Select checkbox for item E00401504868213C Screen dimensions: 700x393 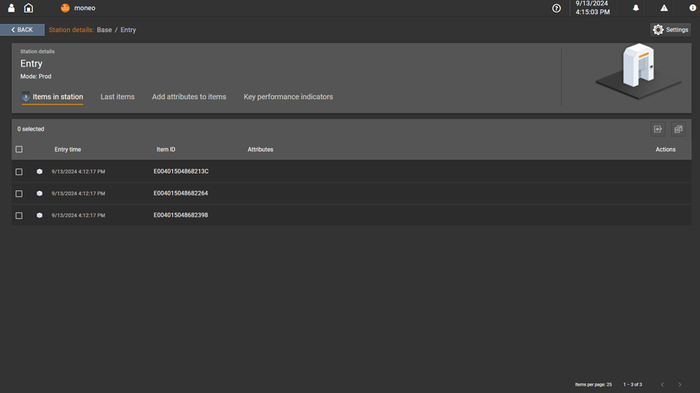click(x=19, y=171)
